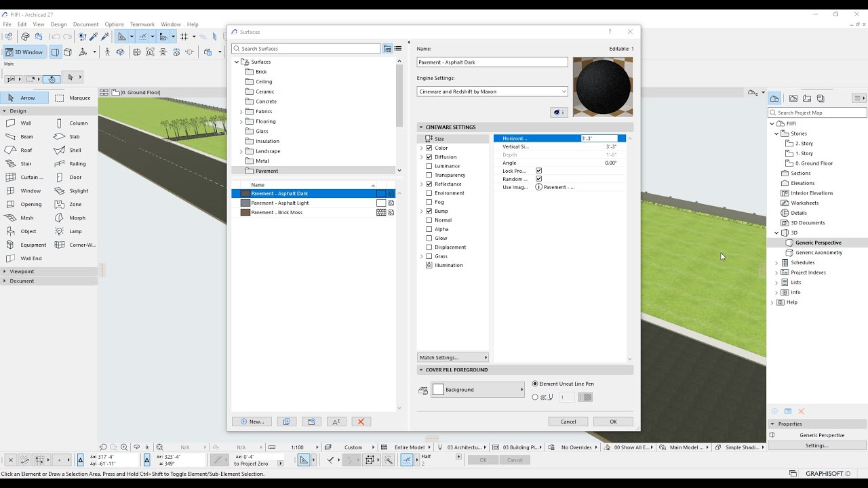Expand the Flooring folder
The image size is (868, 488).
coord(241,121)
